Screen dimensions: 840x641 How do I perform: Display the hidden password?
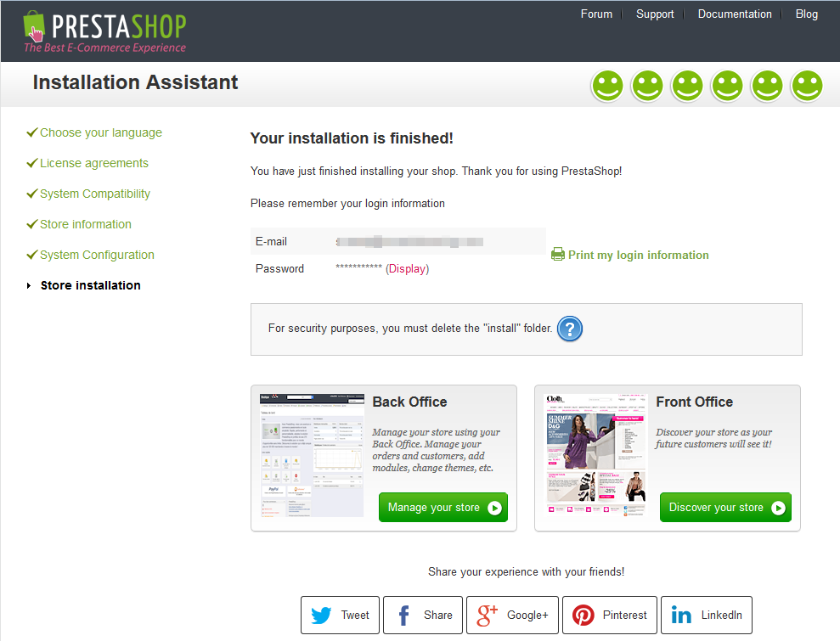click(x=407, y=269)
